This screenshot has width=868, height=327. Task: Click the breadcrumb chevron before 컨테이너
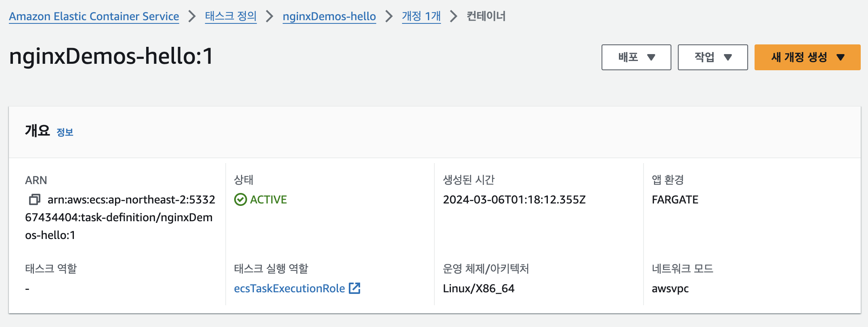454,17
